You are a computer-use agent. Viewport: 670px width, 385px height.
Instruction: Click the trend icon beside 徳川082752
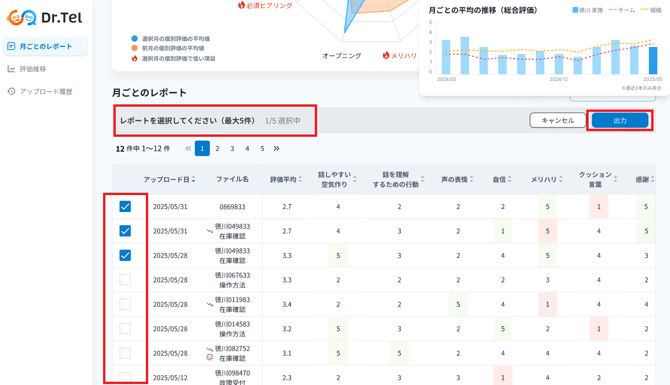point(210,349)
